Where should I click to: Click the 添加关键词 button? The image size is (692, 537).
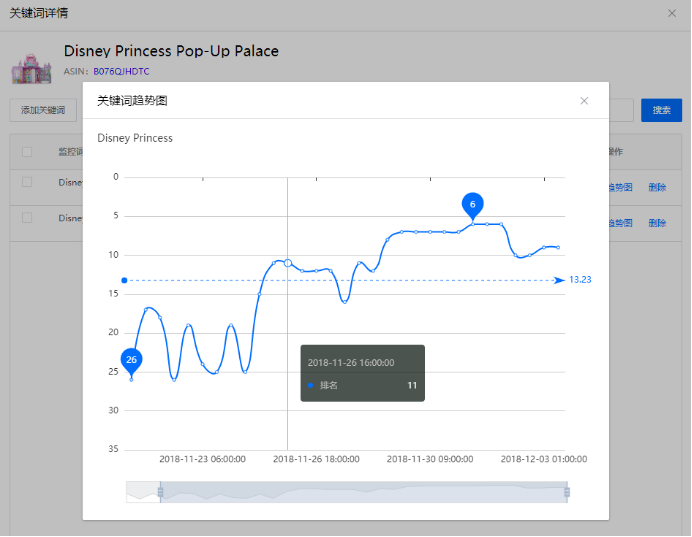(43, 110)
